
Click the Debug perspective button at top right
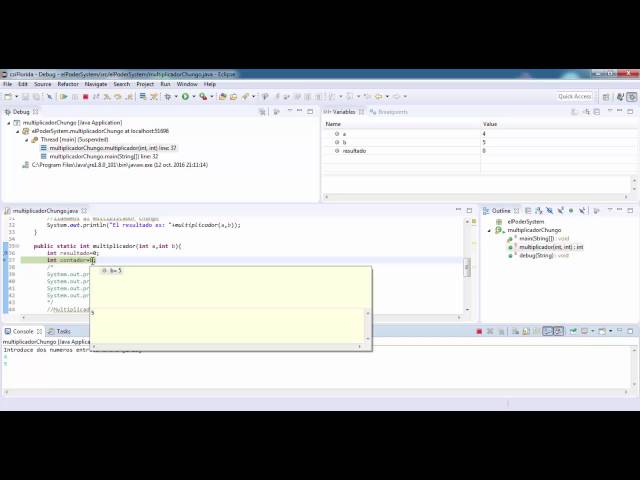coord(632,97)
